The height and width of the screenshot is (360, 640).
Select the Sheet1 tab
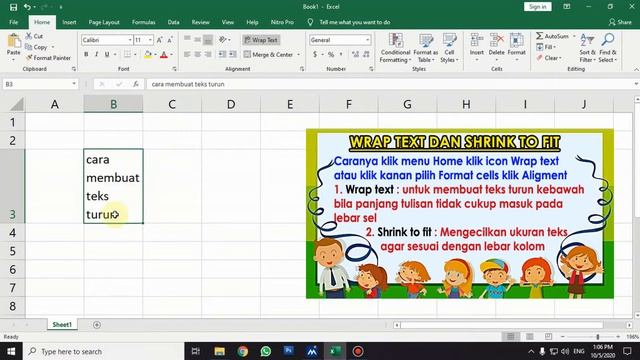[x=62, y=325]
